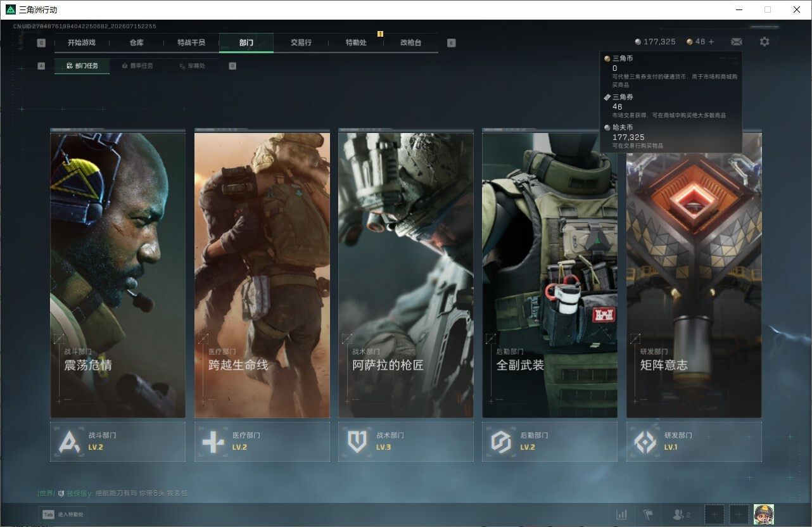Select the 军需处 sub-tab

point(192,66)
